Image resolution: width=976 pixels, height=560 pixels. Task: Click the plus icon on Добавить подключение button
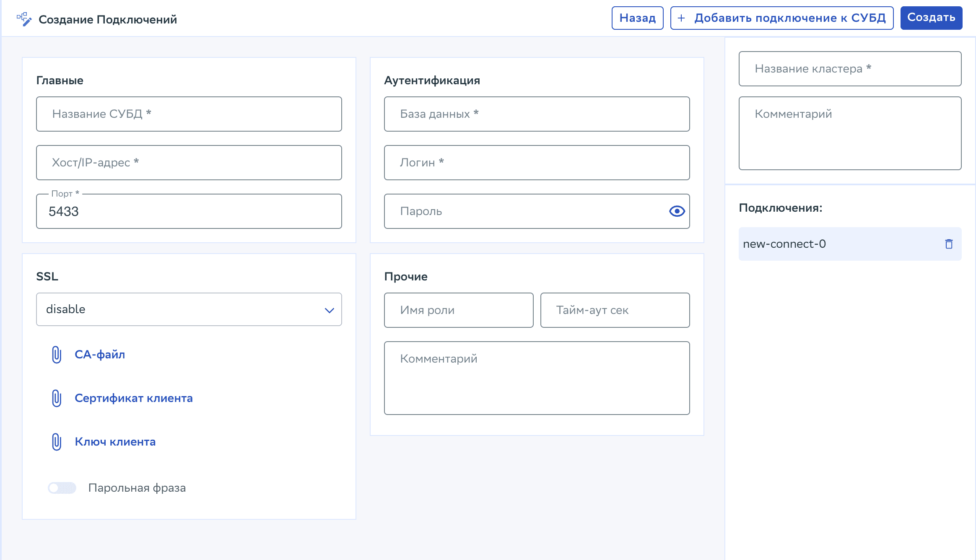coord(682,18)
